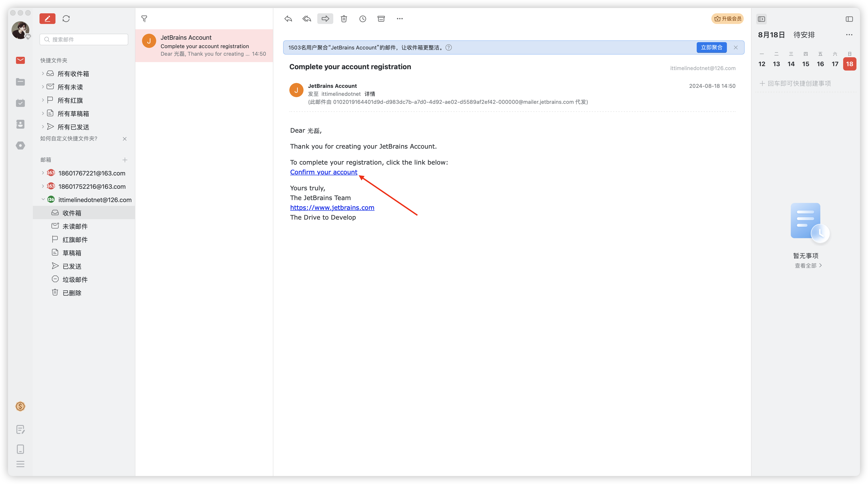Forward this email using the toolbar

coord(325,19)
